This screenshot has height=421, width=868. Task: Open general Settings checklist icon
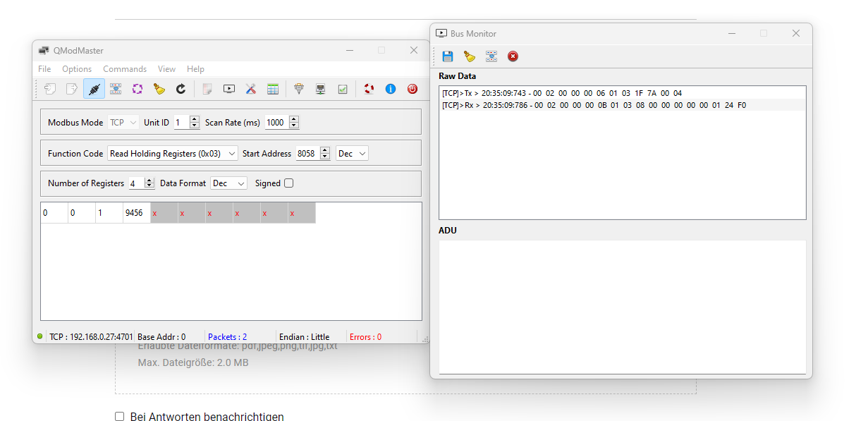click(342, 89)
